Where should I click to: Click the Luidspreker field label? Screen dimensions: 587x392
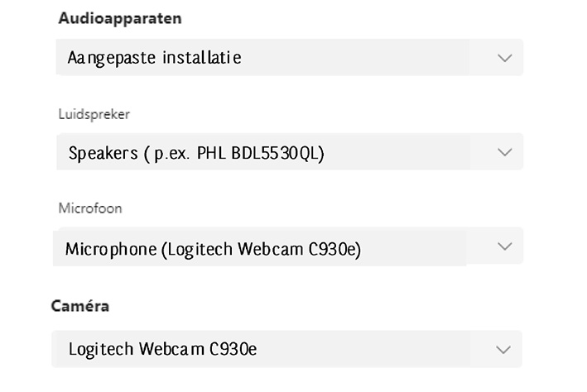coord(94,114)
